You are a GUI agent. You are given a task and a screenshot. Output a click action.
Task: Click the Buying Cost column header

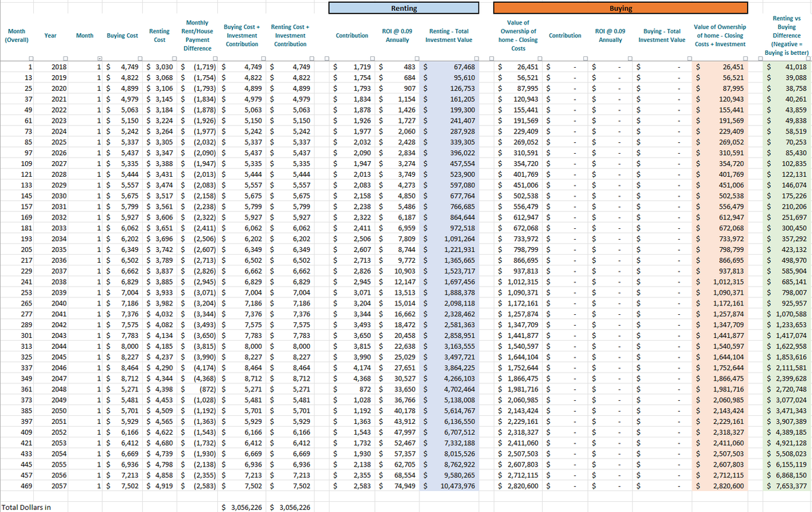pyautogui.click(x=122, y=36)
